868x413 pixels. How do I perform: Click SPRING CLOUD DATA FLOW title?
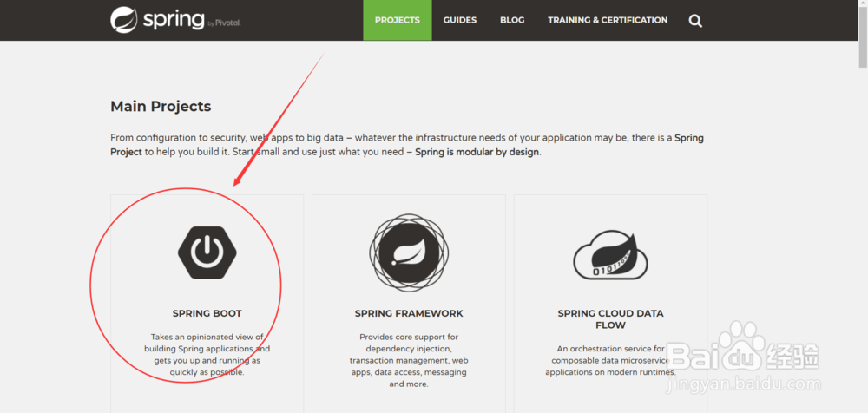tap(610, 319)
